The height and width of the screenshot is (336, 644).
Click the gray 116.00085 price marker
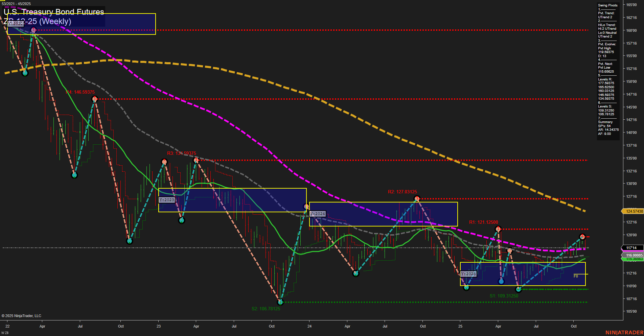click(x=633, y=255)
